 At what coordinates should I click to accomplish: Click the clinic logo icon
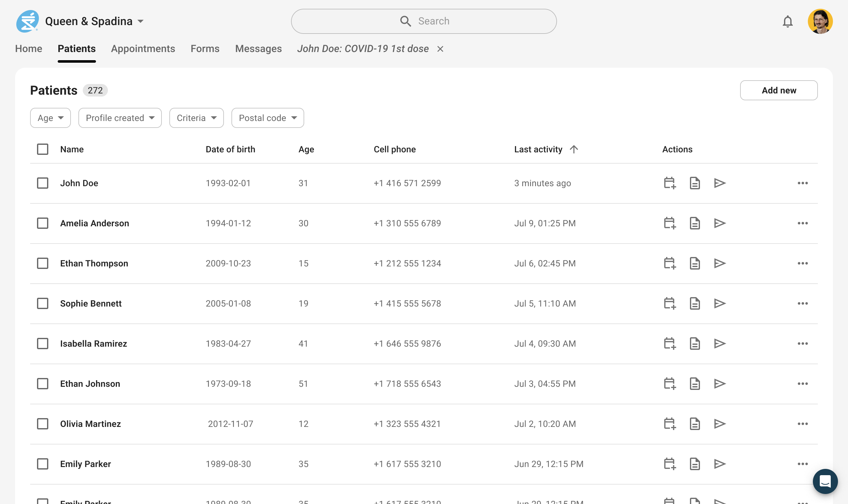28,21
